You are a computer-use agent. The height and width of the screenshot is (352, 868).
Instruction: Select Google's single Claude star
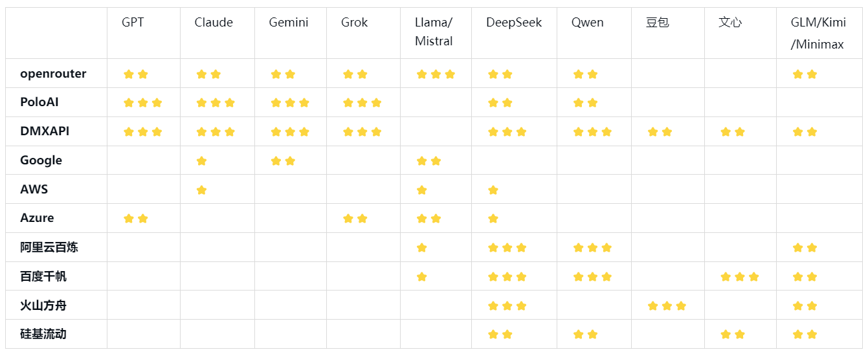pyautogui.click(x=201, y=161)
